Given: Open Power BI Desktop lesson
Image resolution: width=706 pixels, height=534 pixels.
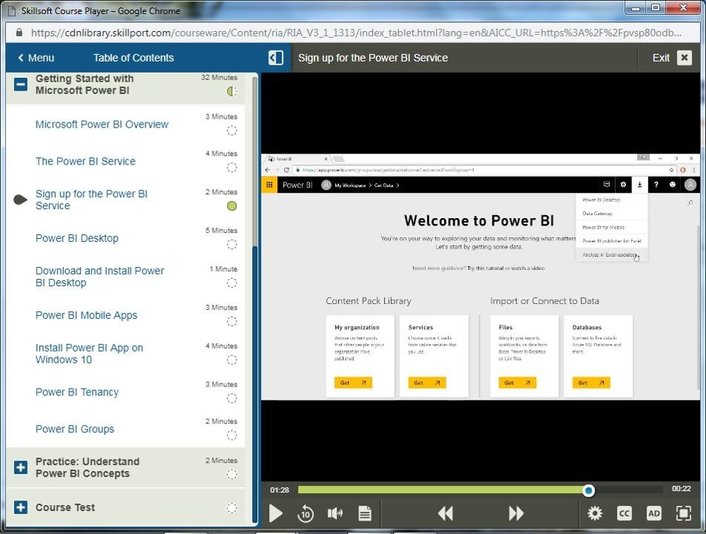Looking at the screenshot, I should [77, 238].
